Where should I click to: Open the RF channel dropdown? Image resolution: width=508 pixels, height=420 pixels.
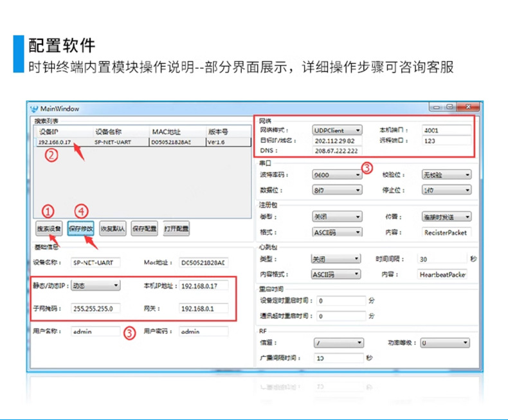(338, 343)
